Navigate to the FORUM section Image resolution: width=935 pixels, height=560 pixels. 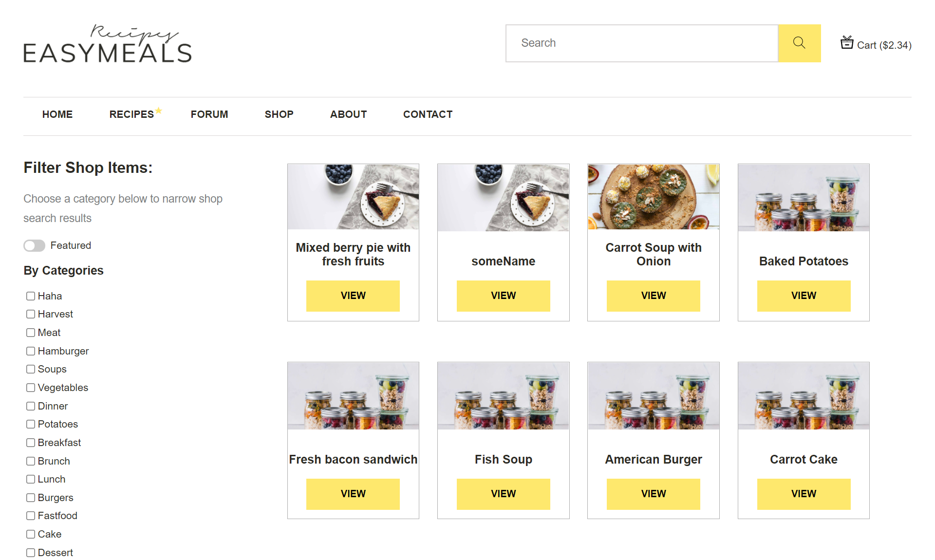(x=209, y=114)
